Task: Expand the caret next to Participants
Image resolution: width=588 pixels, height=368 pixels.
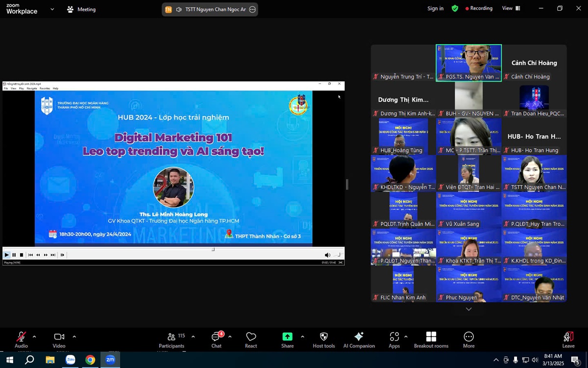Action: point(193,337)
